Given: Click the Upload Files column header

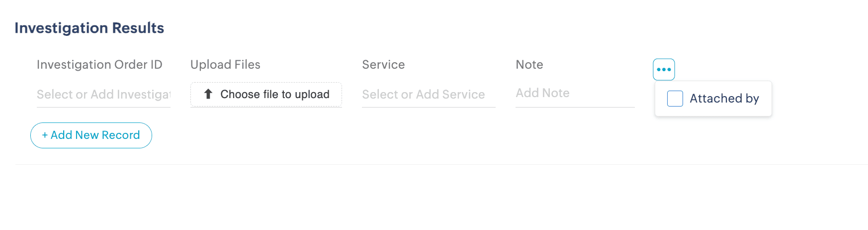Looking at the screenshot, I should pos(225,65).
